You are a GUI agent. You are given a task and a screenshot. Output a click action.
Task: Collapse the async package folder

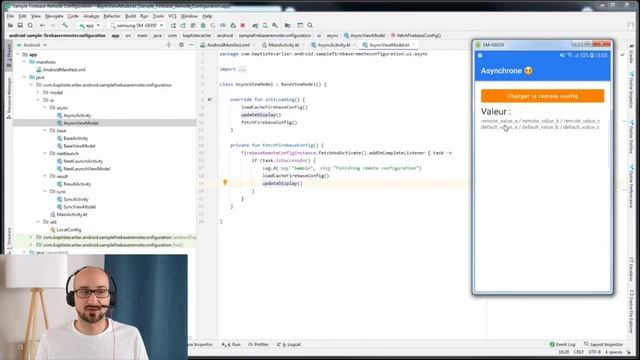click(45, 108)
